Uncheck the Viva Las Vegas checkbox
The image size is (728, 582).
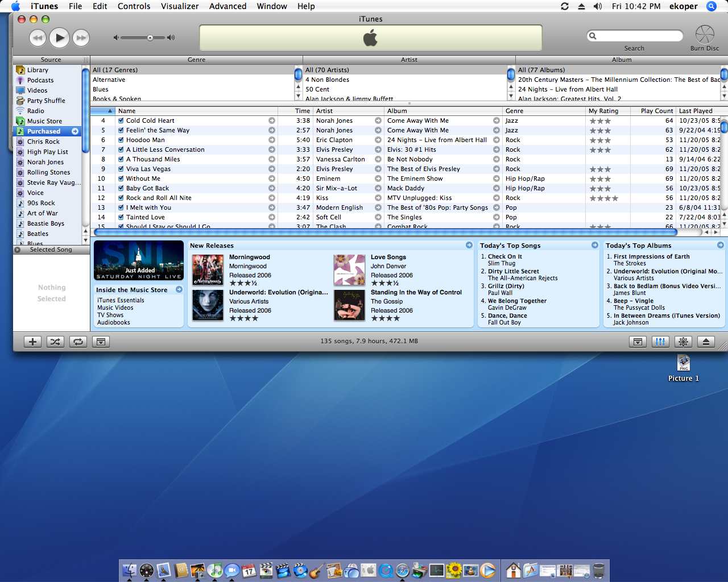point(121,169)
